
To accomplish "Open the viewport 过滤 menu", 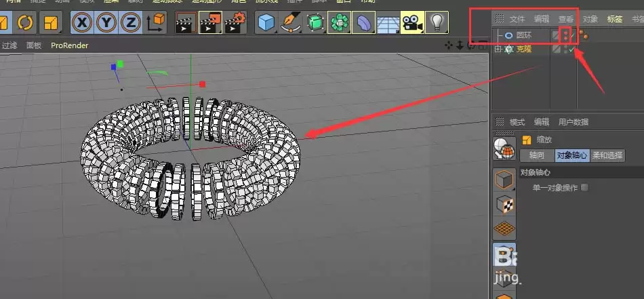I will point(9,45).
